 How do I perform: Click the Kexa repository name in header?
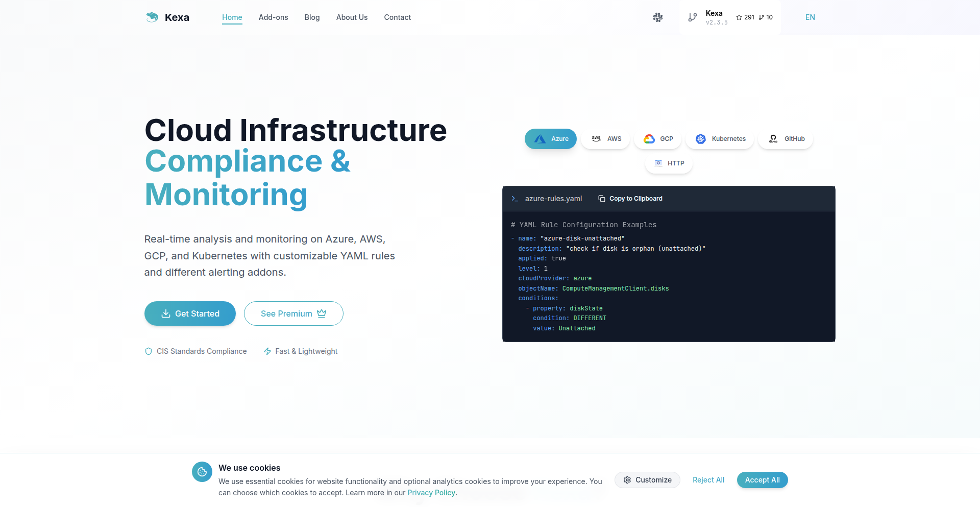(714, 13)
